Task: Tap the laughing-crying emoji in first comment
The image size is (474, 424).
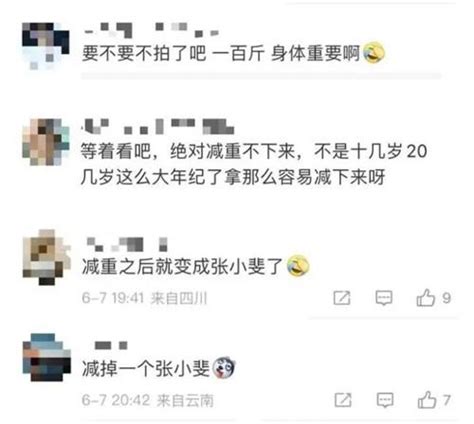Action: (374, 53)
